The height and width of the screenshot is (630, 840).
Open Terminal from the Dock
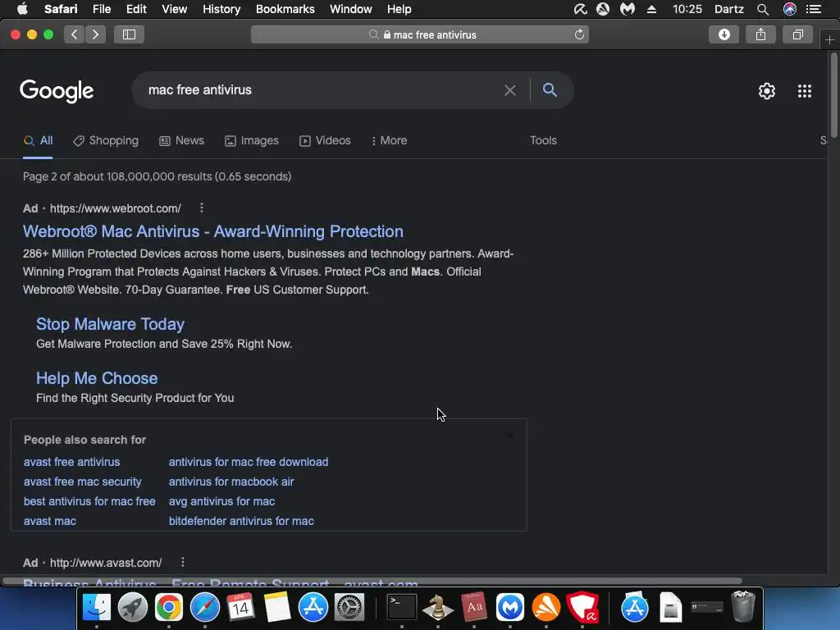pos(402,608)
